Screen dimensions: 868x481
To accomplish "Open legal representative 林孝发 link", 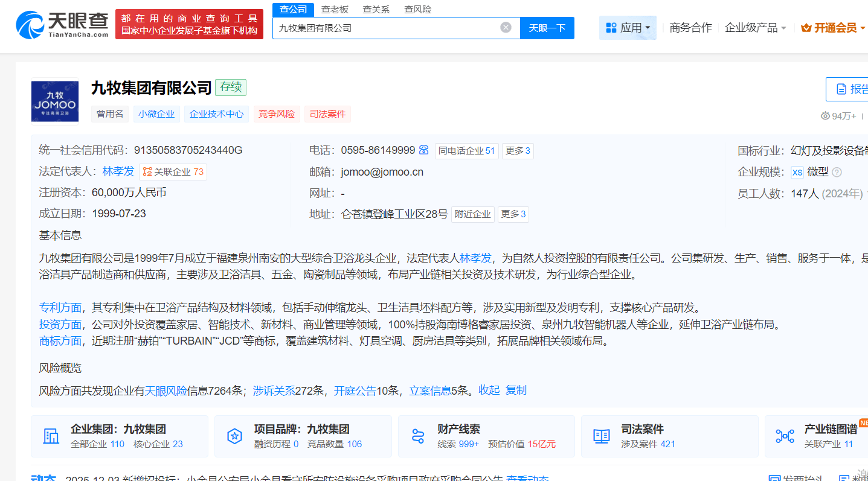I will [x=118, y=171].
